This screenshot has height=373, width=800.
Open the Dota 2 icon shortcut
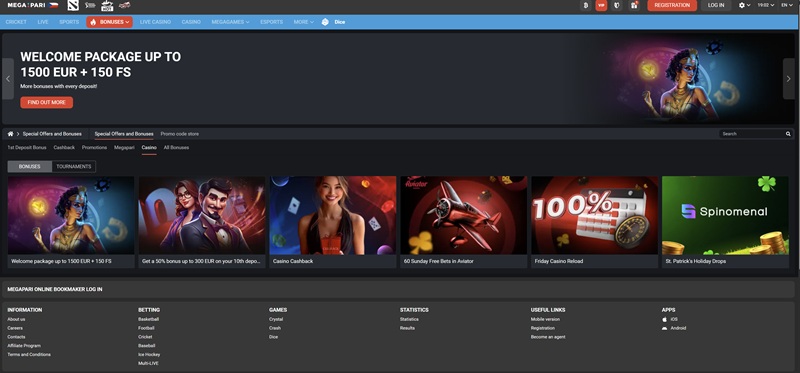point(73,5)
